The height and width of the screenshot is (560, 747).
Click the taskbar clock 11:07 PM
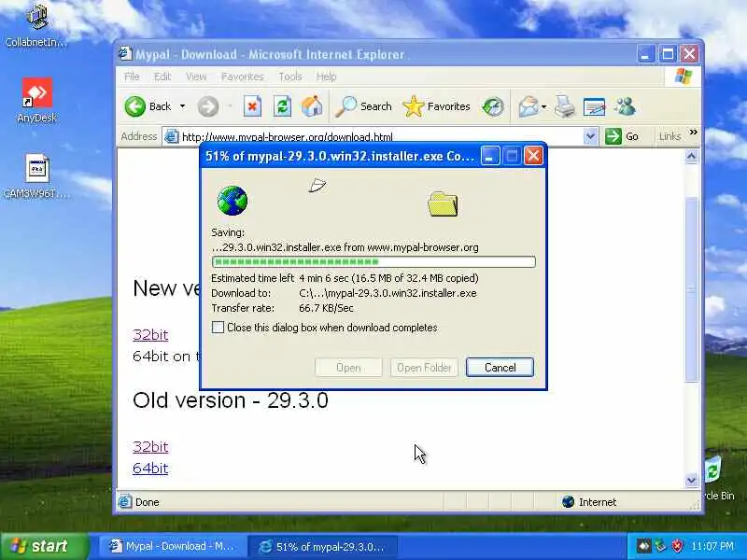click(x=712, y=546)
